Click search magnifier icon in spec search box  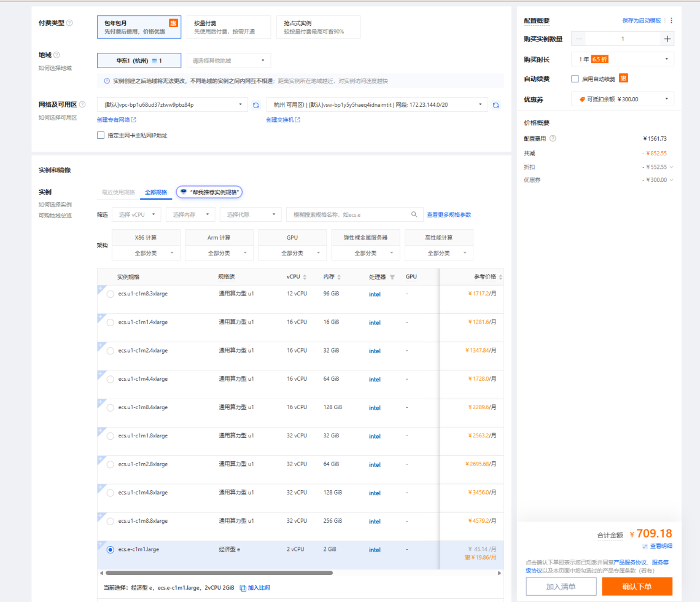(414, 214)
